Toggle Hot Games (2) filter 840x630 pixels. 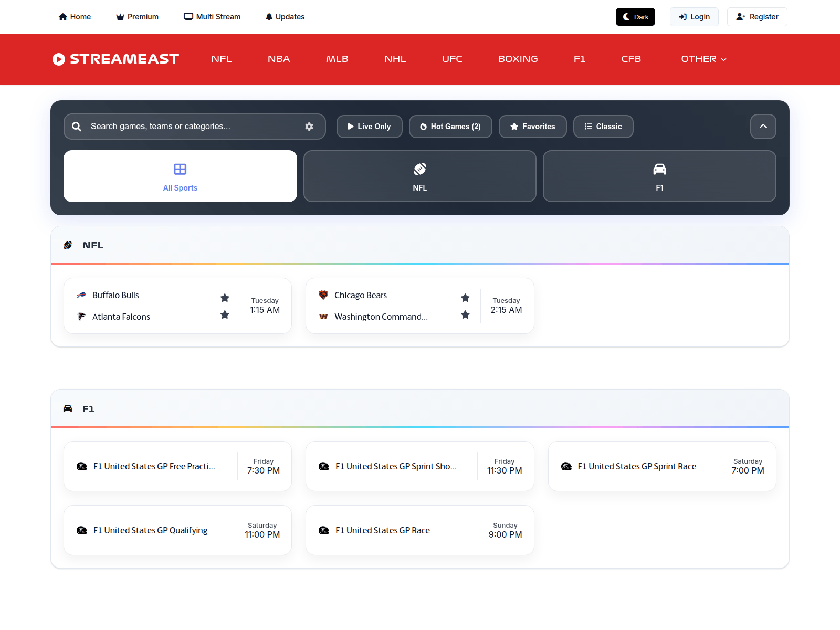click(x=450, y=127)
